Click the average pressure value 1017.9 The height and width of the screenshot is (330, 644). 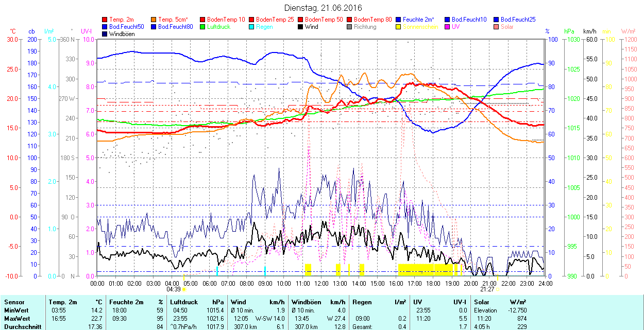tap(215, 326)
